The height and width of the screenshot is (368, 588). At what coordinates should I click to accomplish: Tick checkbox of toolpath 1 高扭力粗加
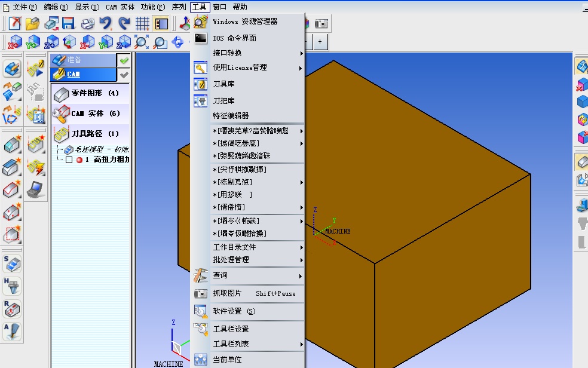pyautogui.click(x=69, y=160)
